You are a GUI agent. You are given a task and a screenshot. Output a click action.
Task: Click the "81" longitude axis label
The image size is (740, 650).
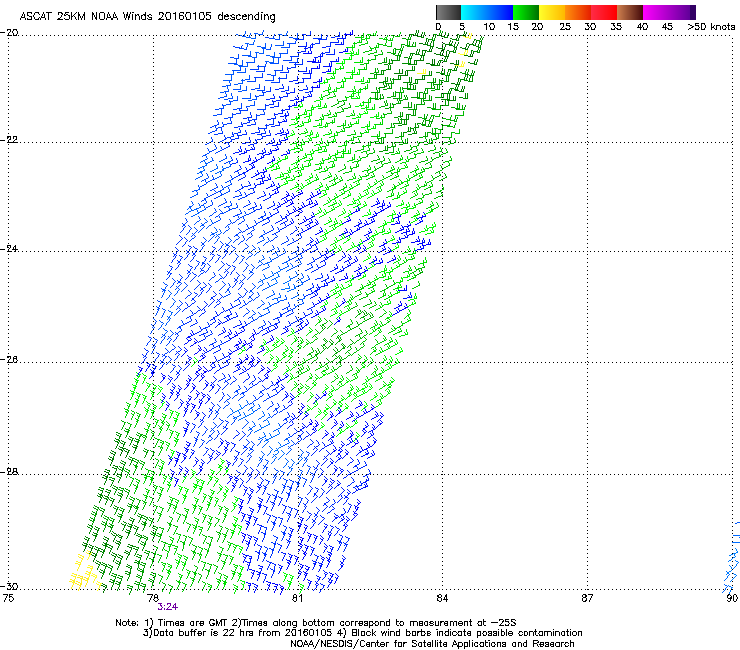297,598
